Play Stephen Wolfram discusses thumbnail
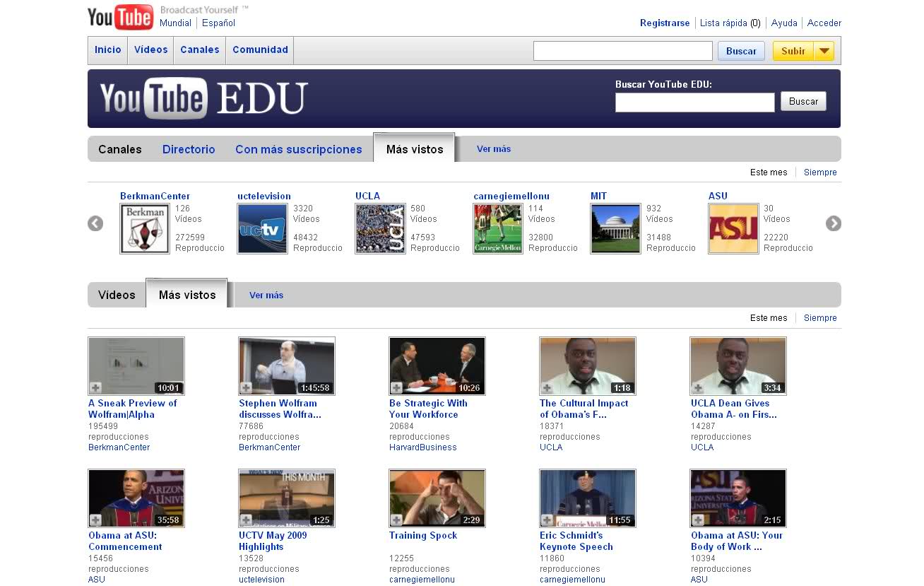Image resolution: width=924 pixels, height=586 pixels. pos(287,366)
